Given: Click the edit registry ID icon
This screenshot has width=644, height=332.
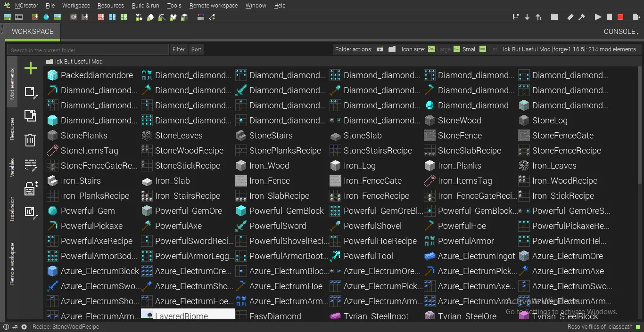Looking at the screenshot, I should click(31, 212).
